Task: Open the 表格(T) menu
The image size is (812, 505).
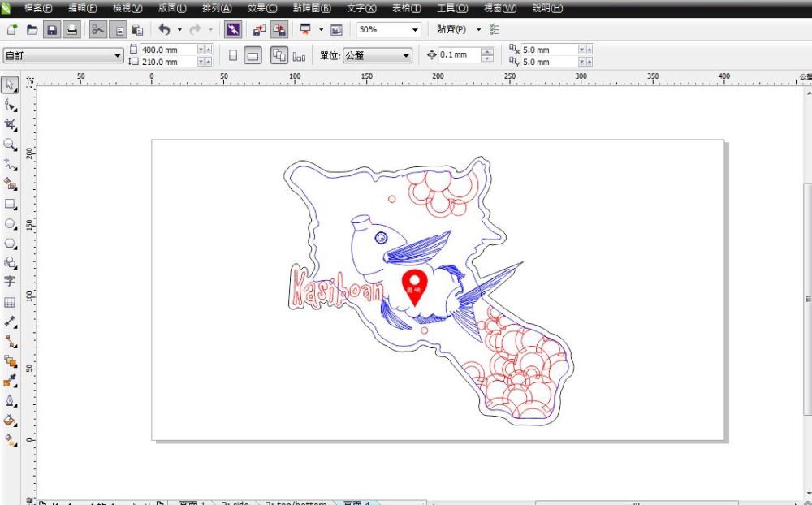Action: coord(407,8)
